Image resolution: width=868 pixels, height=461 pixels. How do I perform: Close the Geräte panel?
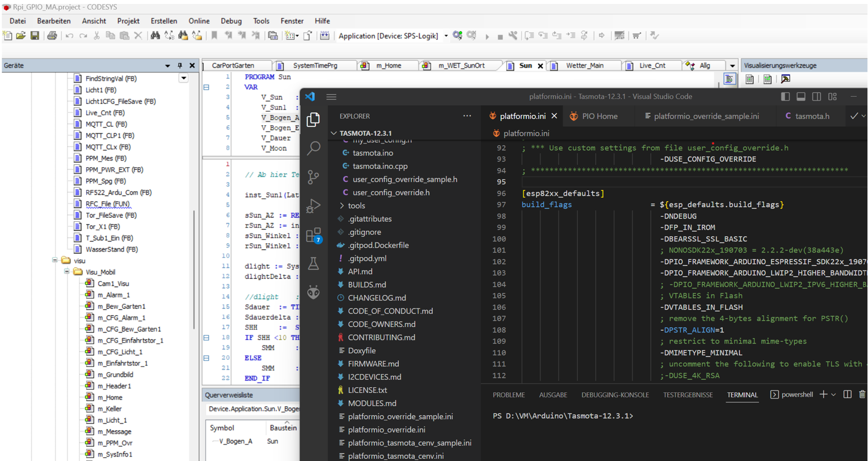point(192,65)
